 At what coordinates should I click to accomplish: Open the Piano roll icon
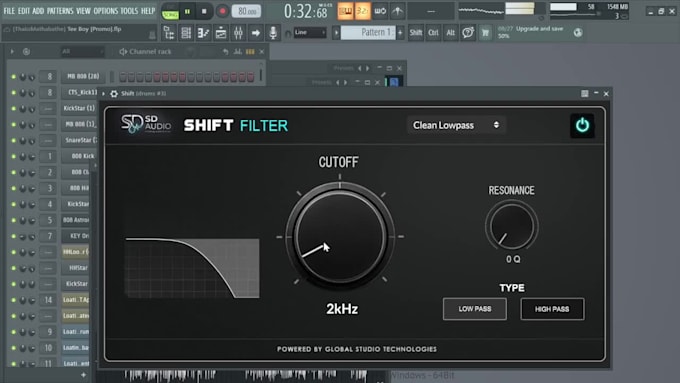tap(203, 33)
